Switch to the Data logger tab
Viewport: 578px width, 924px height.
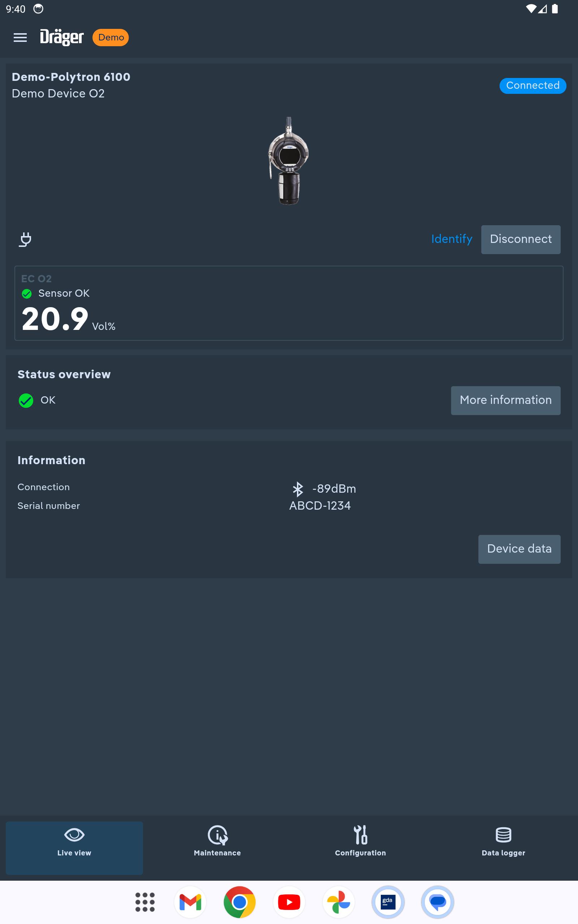[x=504, y=848]
